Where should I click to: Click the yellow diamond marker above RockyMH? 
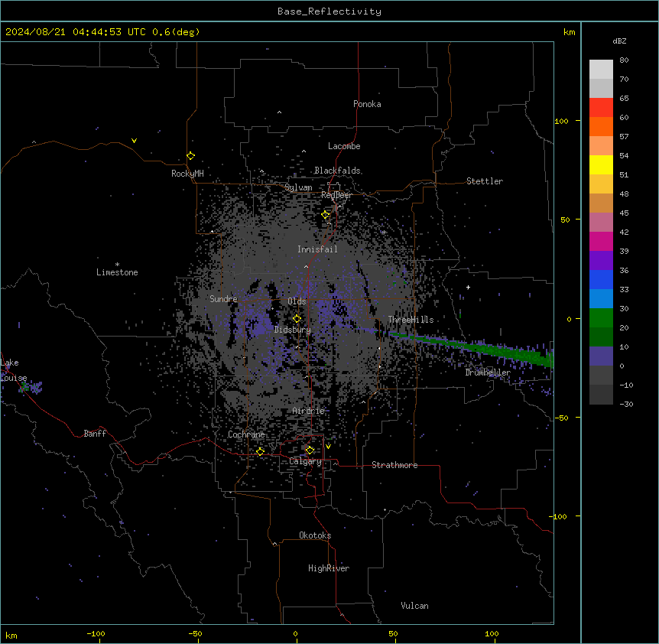coord(191,156)
